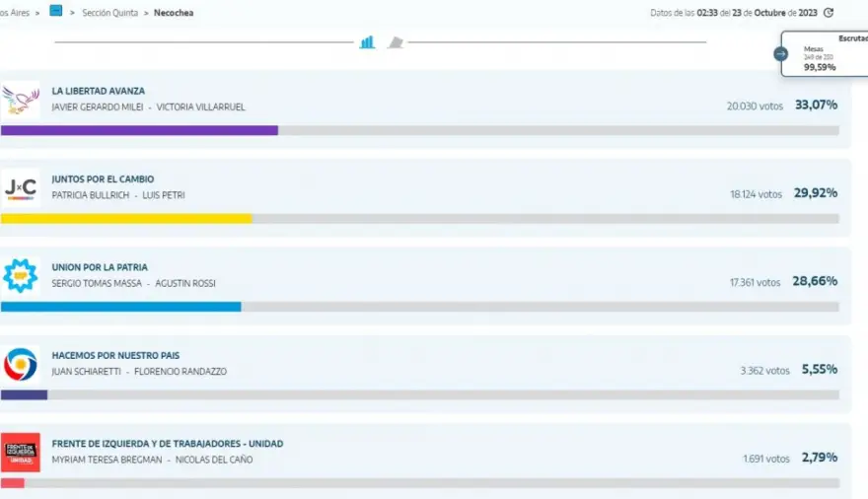Click the round arrow button on Escrutado panel
The height and width of the screenshot is (499, 868).
(780, 53)
